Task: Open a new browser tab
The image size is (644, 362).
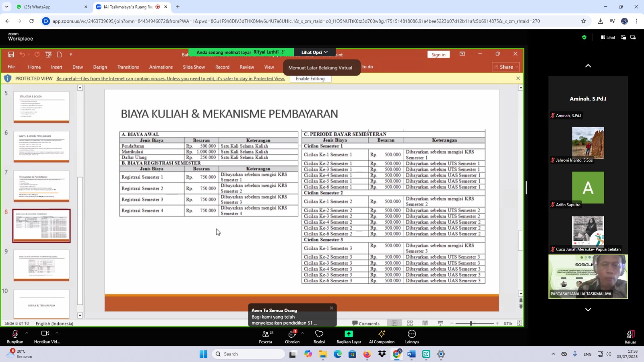Action: coord(178,7)
